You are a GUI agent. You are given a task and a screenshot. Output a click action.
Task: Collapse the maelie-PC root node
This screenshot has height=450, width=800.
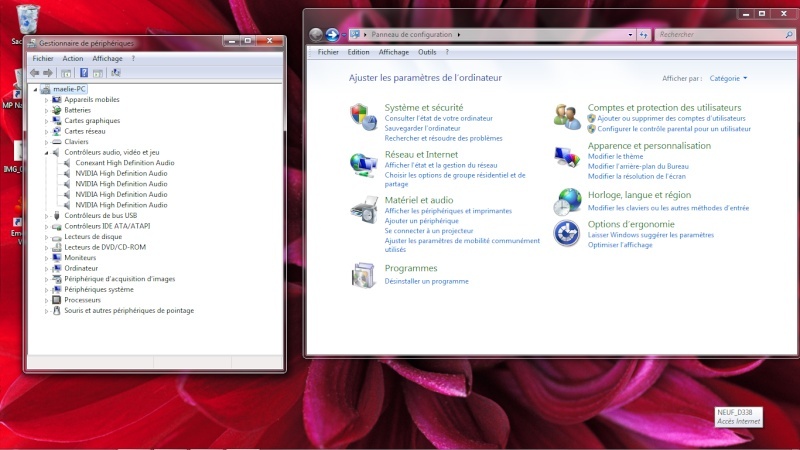click(36, 89)
